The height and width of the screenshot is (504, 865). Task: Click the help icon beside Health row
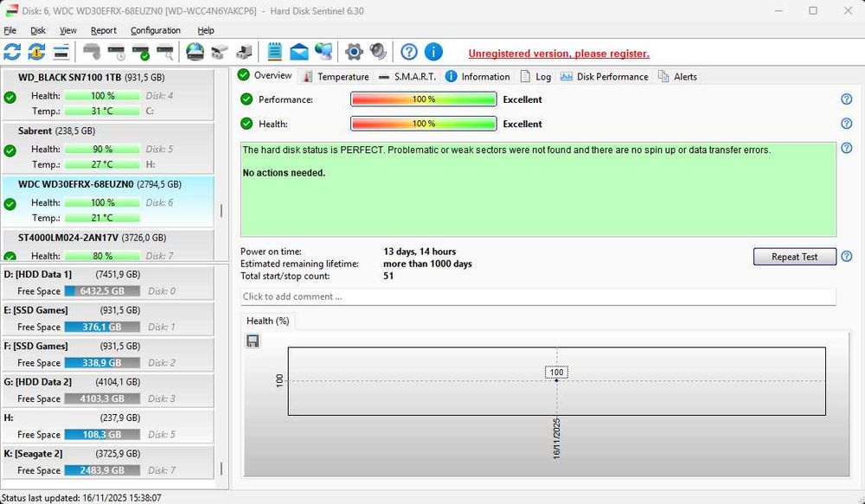(x=846, y=124)
